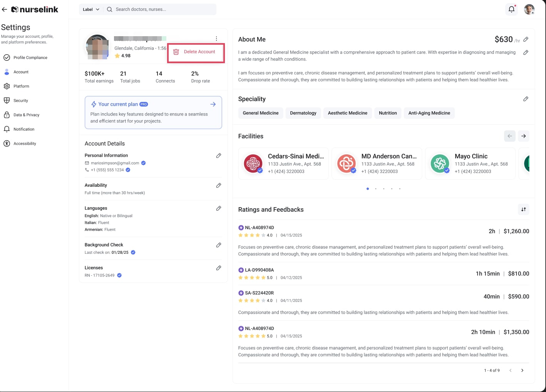Screen dimensions: 546x392
Task: Edit the hourly rate with pencil icon
Action: (526, 39)
